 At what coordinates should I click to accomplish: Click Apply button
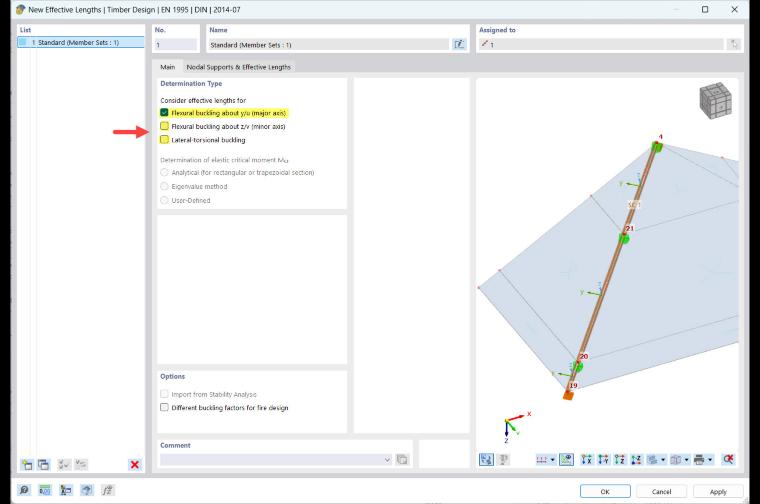(718, 491)
